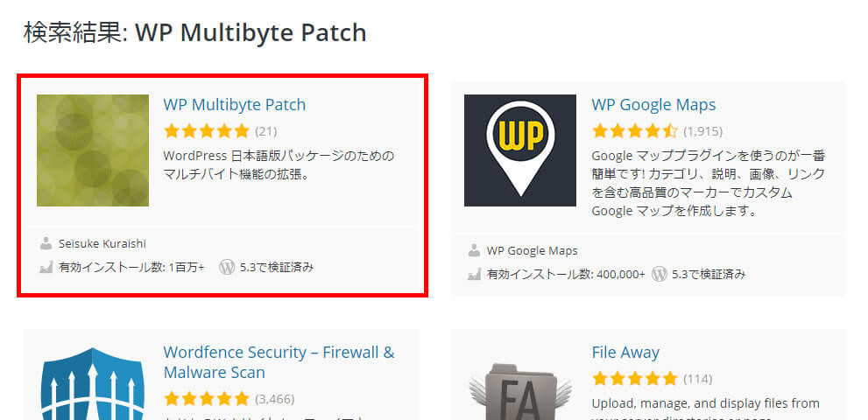Click the WP Google Maps pin thumbnail
This screenshot has width=868, height=420.
point(519,150)
